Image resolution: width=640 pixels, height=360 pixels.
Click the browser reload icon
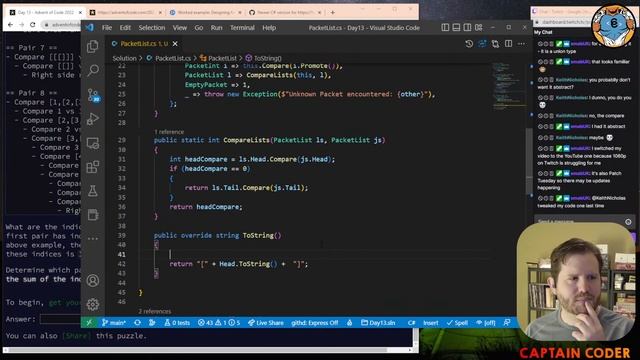tap(33, 25)
